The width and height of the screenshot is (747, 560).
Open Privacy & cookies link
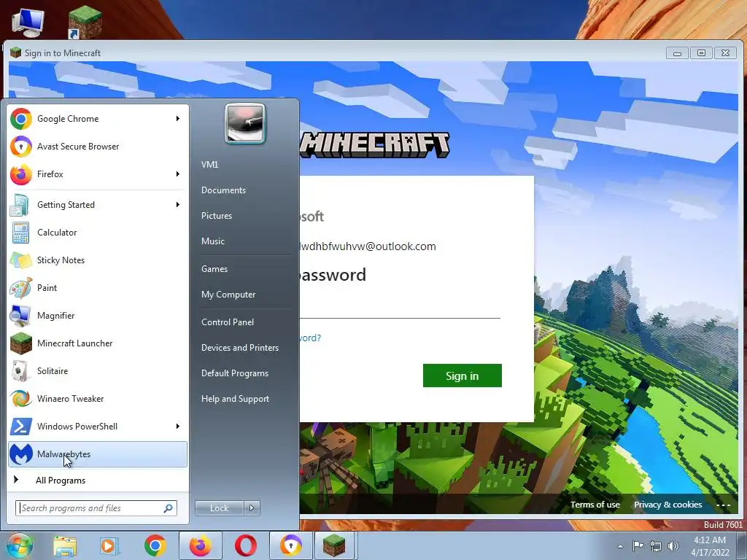667,505
